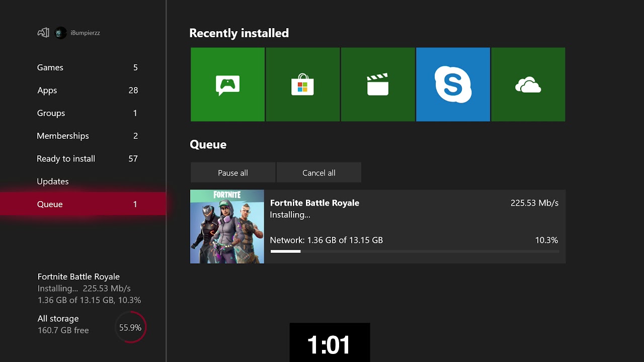Click the 'Recently installed' heading

pos(239,33)
